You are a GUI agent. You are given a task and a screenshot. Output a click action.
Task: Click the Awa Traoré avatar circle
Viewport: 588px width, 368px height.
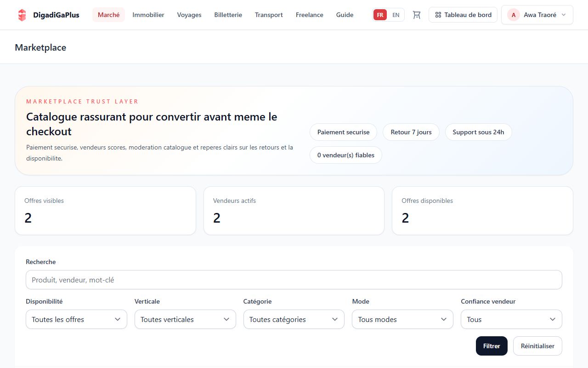(514, 15)
